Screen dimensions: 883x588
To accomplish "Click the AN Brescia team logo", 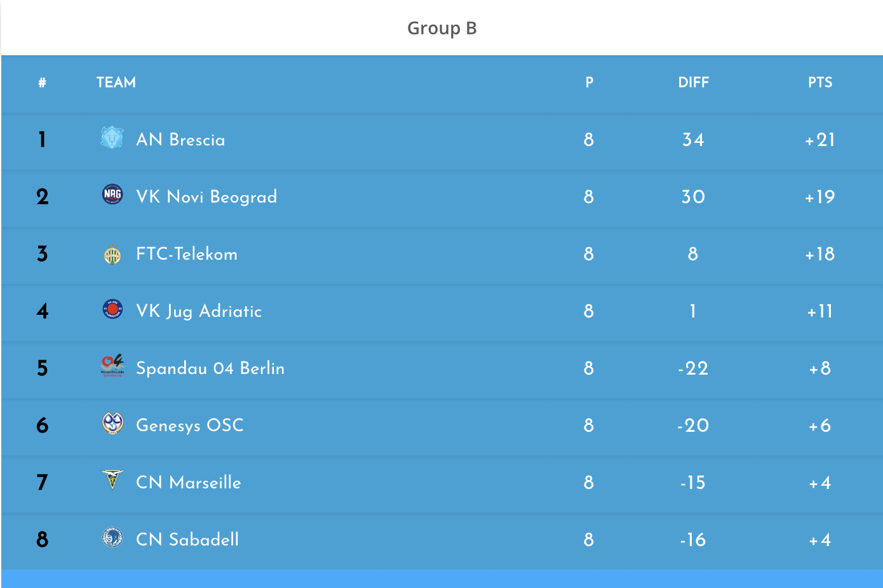I will tap(112, 137).
